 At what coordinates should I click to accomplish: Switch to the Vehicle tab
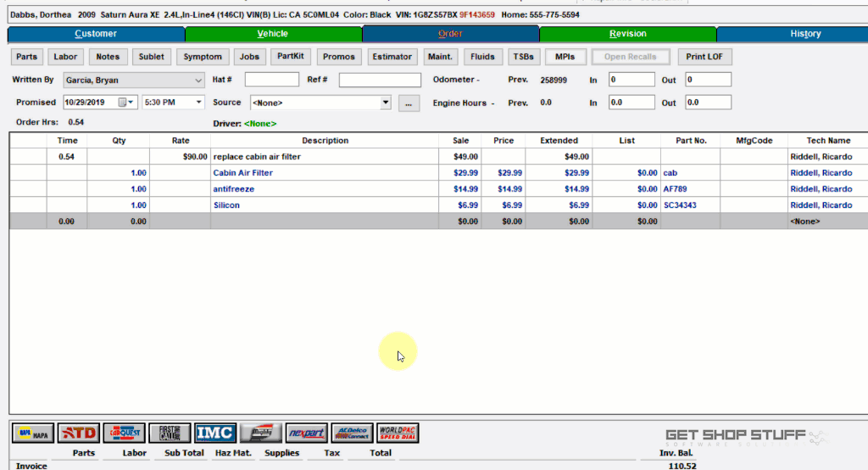click(x=273, y=34)
